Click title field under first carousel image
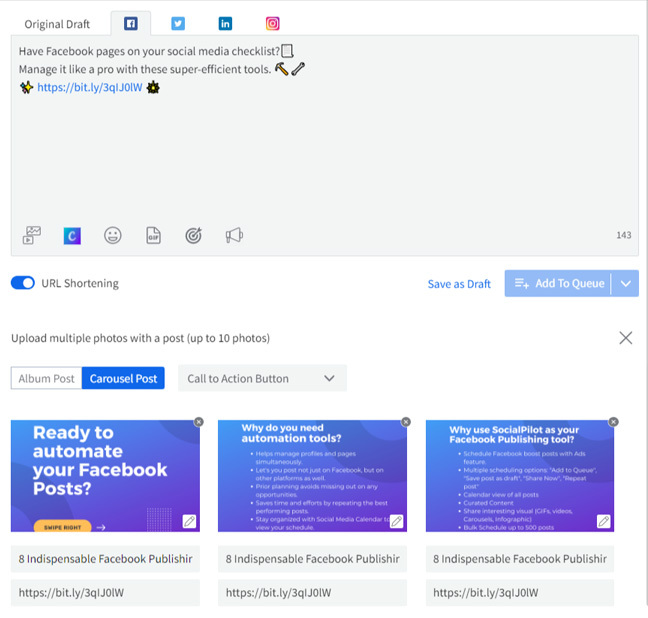 [105, 559]
